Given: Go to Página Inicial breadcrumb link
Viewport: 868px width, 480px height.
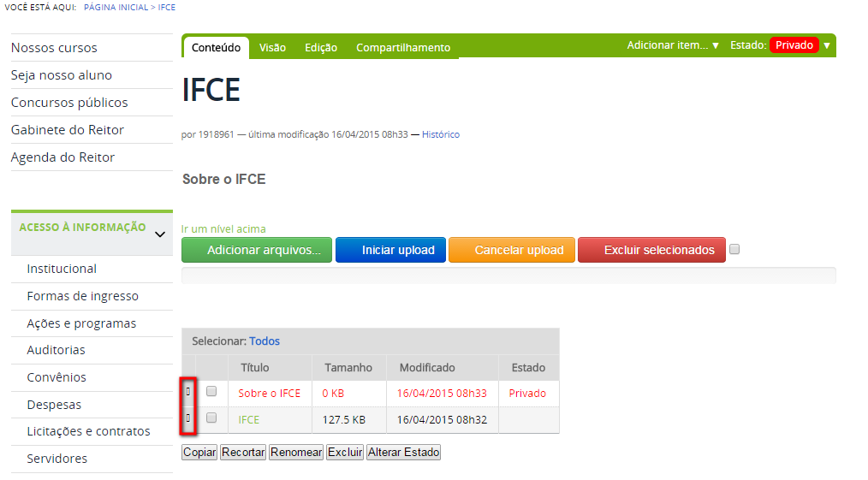Looking at the screenshot, I should (x=116, y=7).
